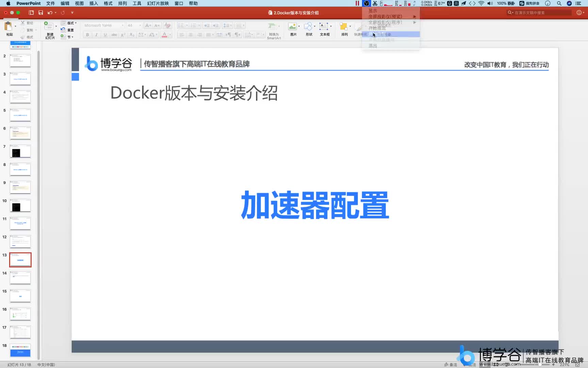This screenshot has height=368, width=588.
Task: Undo the last action
Action: pos(50,13)
